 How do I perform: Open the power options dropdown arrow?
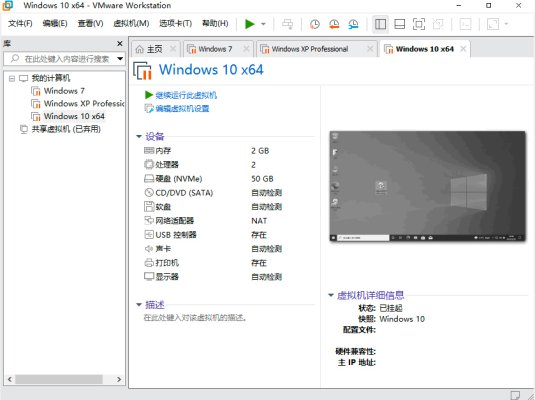coord(263,24)
